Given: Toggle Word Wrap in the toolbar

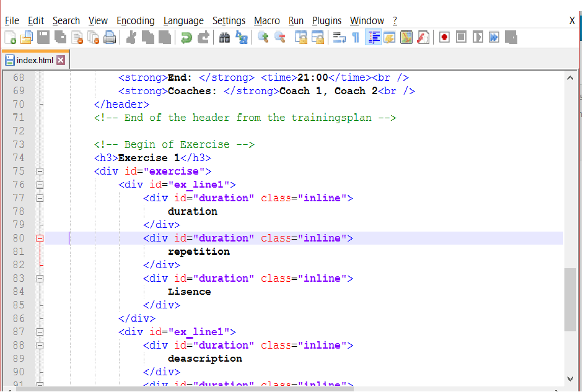Looking at the screenshot, I should (x=339, y=38).
